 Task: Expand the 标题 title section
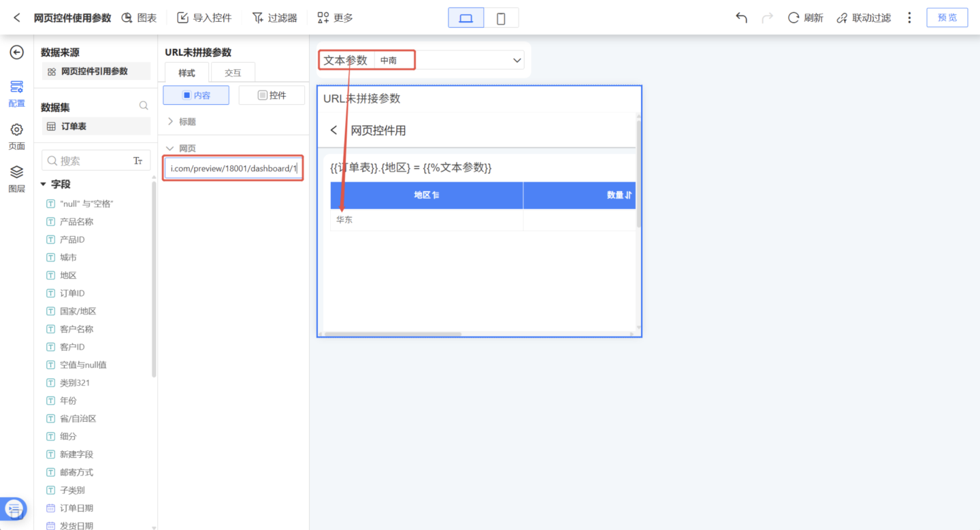[182, 122]
